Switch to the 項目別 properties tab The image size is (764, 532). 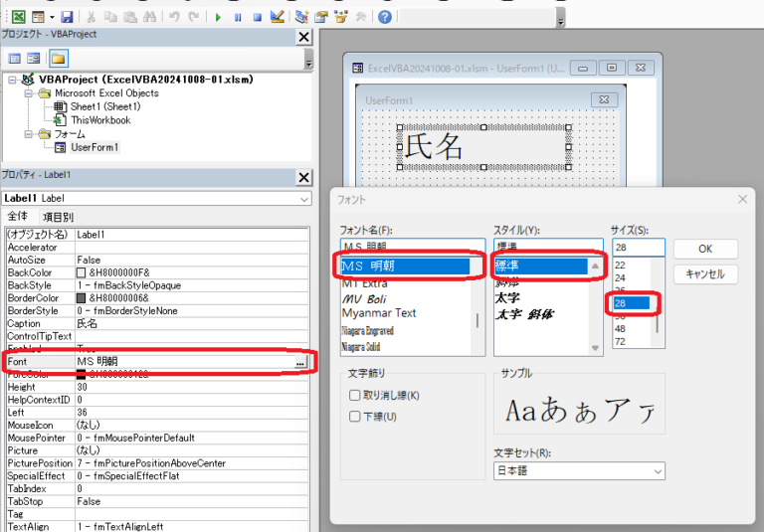coord(58,217)
